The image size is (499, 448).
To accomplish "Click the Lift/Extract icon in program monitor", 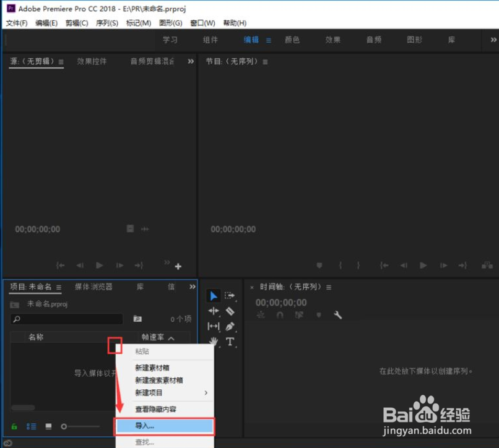I will [x=487, y=265].
